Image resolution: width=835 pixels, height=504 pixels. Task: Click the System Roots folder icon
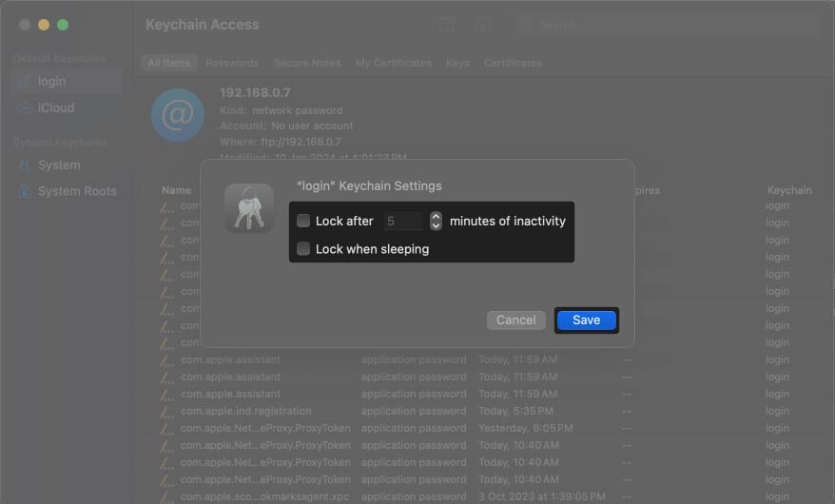(24, 190)
